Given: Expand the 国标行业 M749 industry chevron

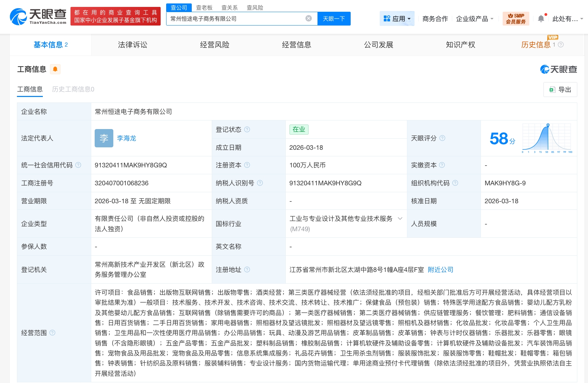Looking at the screenshot, I should pyautogui.click(x=400, y=218).
